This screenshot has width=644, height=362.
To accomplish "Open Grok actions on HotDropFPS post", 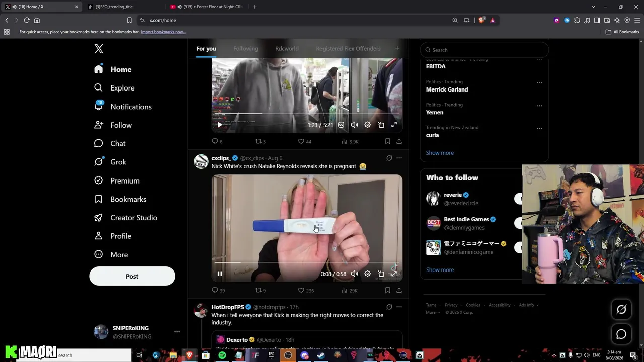I will 389,307.
